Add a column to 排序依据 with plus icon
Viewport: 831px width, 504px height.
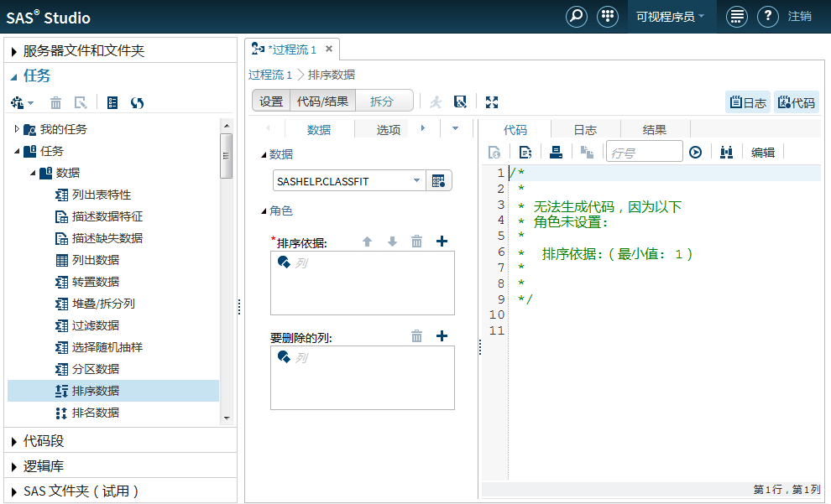point(442,242)
